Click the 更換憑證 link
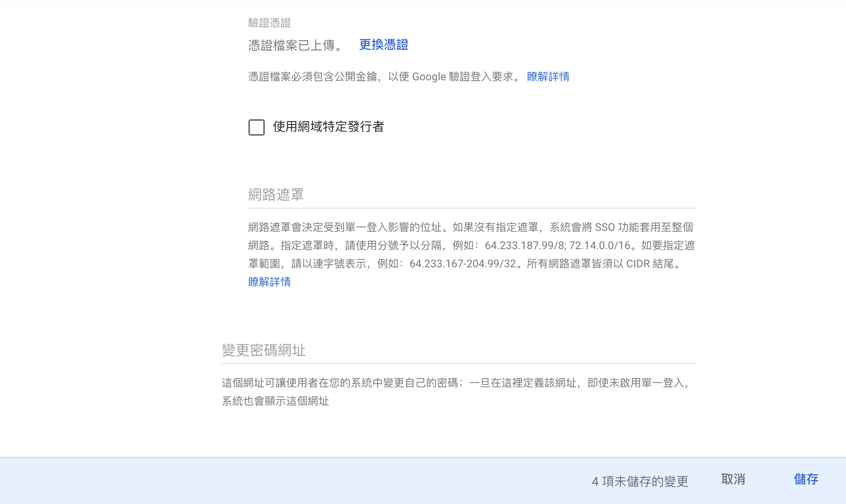 [384, 45]
